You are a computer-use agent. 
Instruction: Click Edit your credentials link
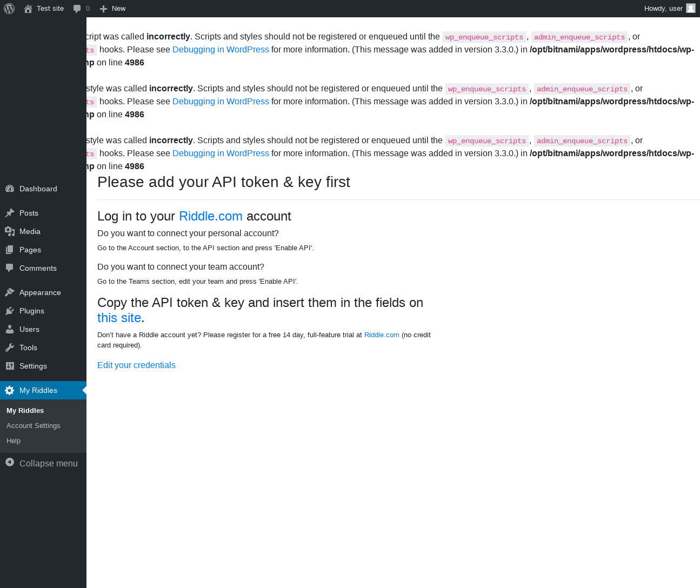(136, 365)
